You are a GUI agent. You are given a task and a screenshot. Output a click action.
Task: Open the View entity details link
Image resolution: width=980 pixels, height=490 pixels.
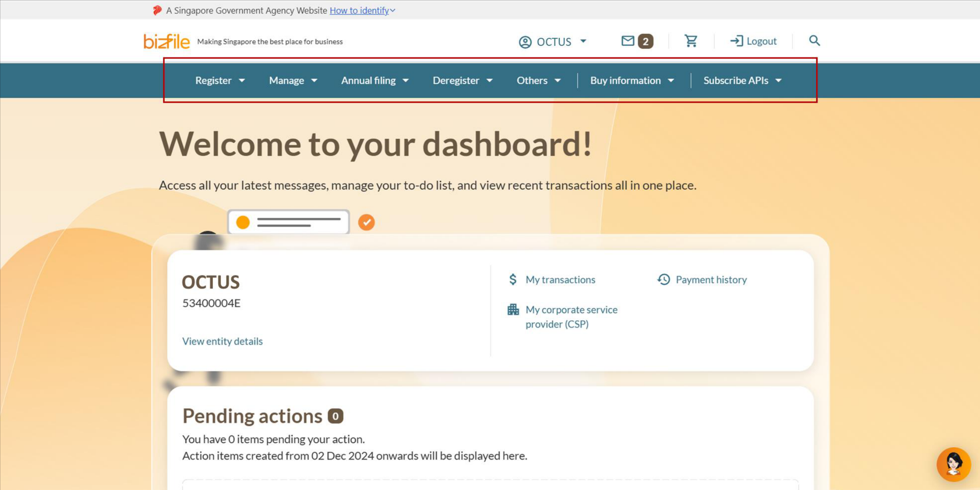[222, 341]
